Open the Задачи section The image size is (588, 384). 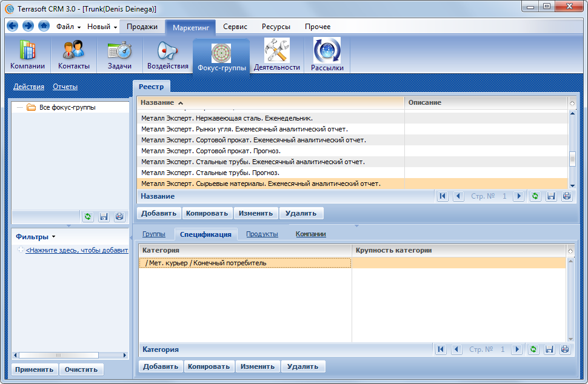point(119,55)
